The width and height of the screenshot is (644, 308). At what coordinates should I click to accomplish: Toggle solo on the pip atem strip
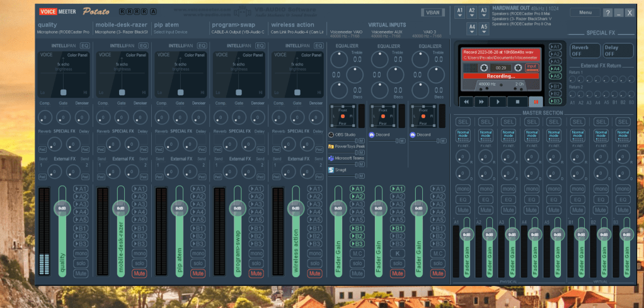pyautogui.click(x=198, y=263)
